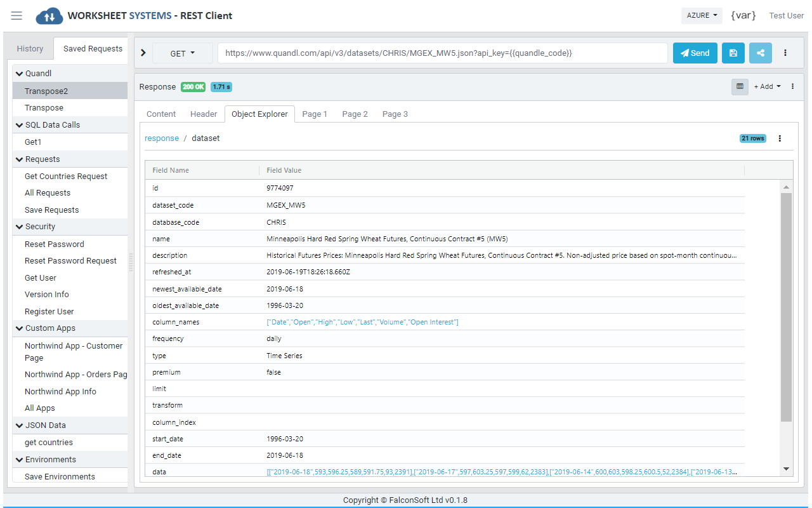
Task: Open response panel kebab menu
Action: [792, 86]
